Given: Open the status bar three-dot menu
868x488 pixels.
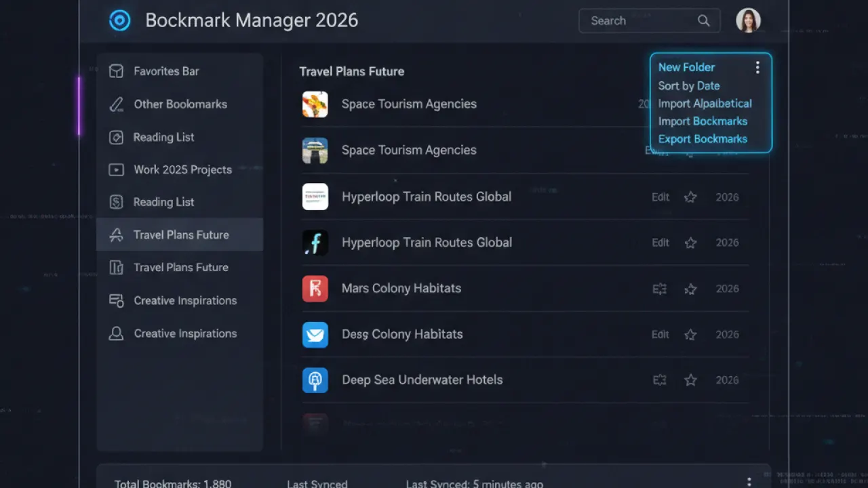Looking at the screenshot, I should click(749, 483).
